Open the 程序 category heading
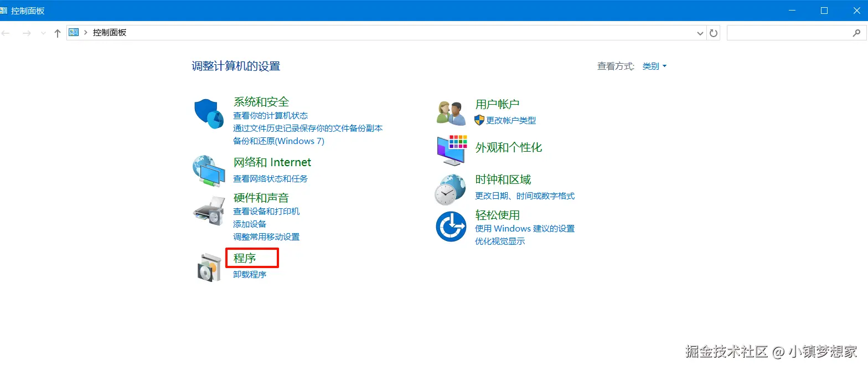The height and width of the screenshot is (370, 868). point(245,258)
